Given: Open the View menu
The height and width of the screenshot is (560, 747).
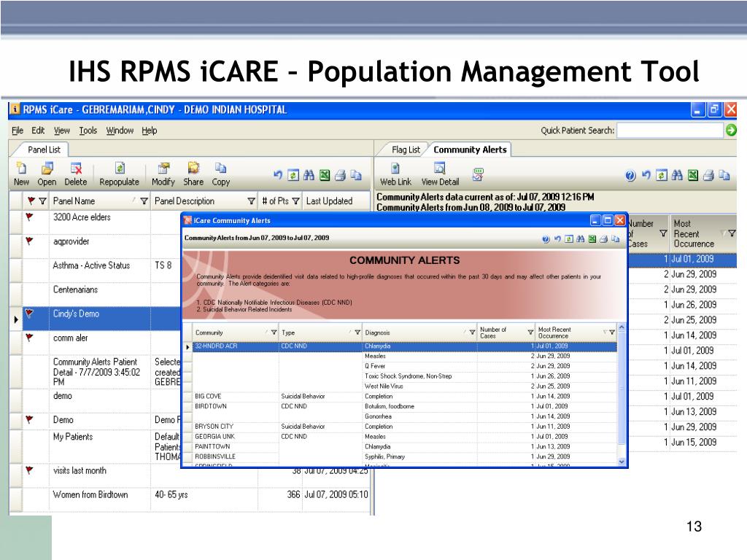Looking at the screenshot, I should 61,131.
